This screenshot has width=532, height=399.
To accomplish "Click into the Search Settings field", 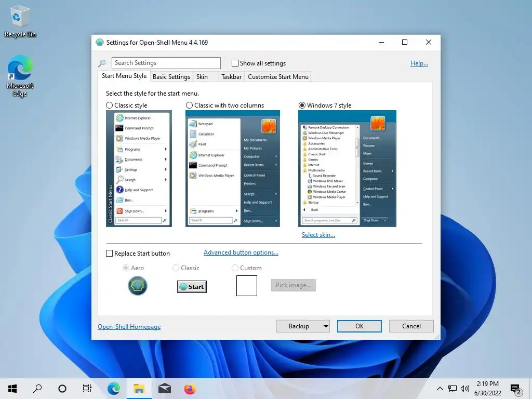I will [166, 63].
